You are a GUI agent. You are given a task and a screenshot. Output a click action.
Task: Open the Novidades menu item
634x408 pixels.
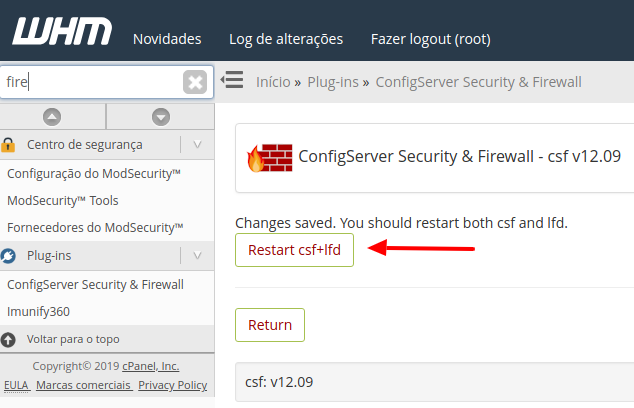167,39
